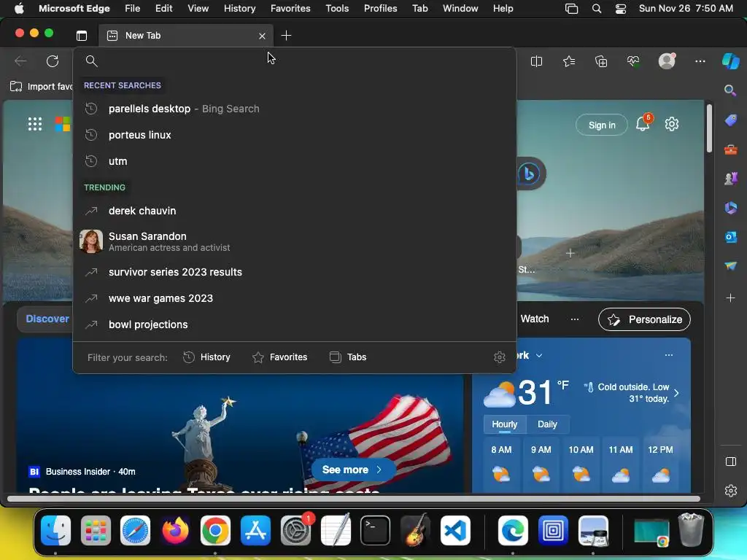Image resolution: width=747 pixels, height=560 pixels.
Task: Select bowl projections suggestion
Action: [x=295, y=324]
